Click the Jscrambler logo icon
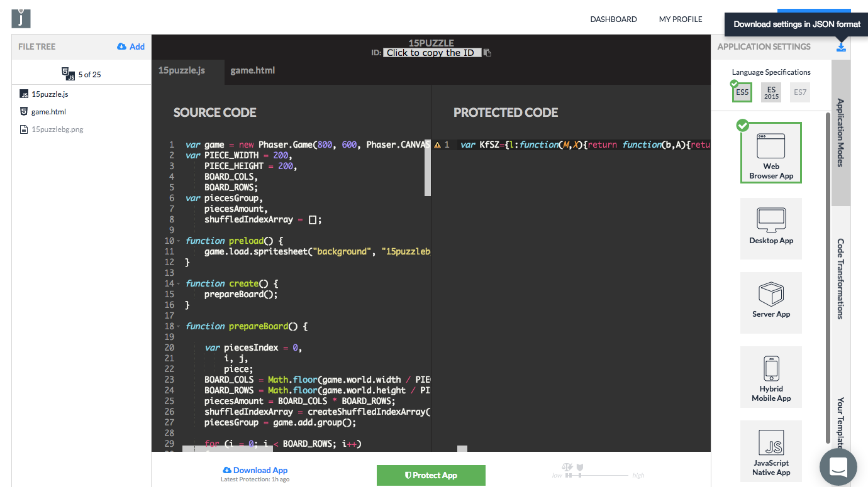The height and width of the screenshot is (487, 868). pyautogui.click(x=21, y=18)
